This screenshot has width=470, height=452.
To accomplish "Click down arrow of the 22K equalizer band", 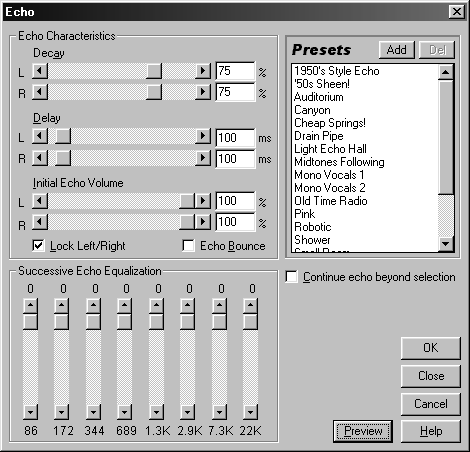I will pos(250,412).
